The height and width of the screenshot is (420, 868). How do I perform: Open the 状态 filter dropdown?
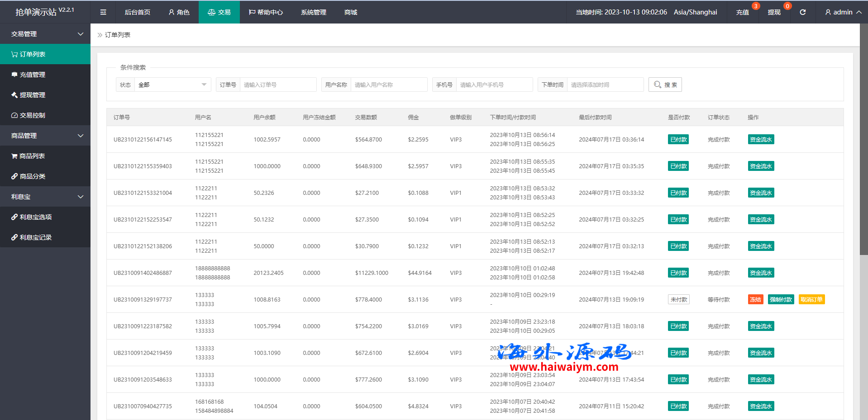click(172, 85)
